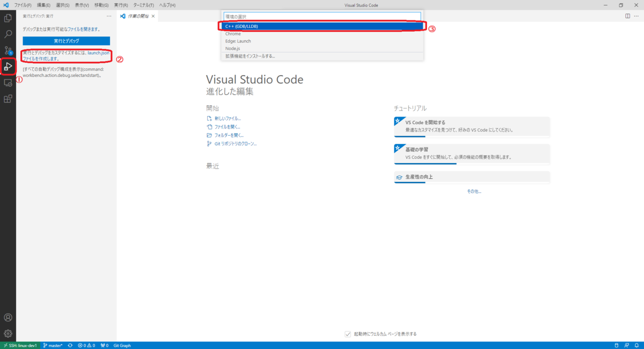The height and width of the screenshot is (349, 644).
Task: Open the more actions ellipsis in the debug sidebar
Action: coord(109,16)
